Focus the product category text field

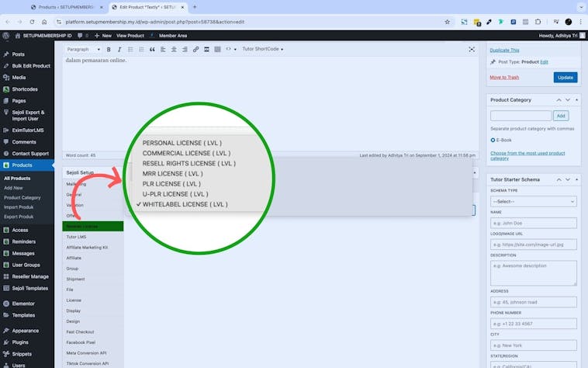[x=521, y=116]
